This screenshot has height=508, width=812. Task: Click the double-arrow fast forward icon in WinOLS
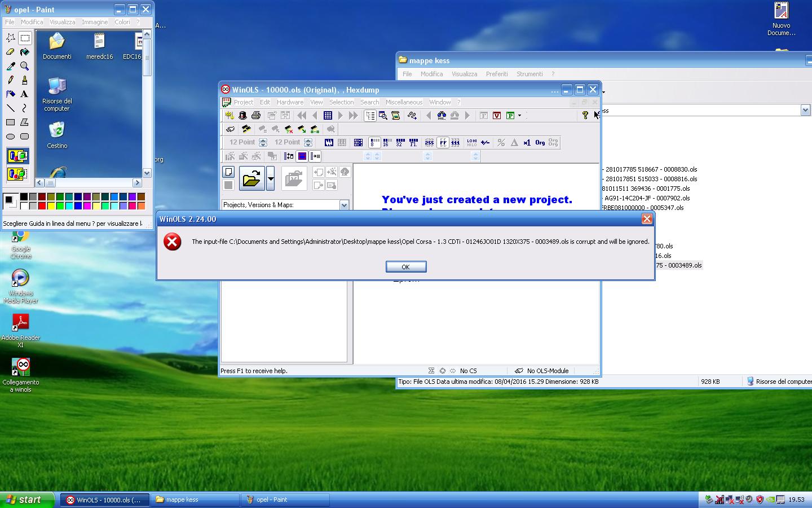354,115
